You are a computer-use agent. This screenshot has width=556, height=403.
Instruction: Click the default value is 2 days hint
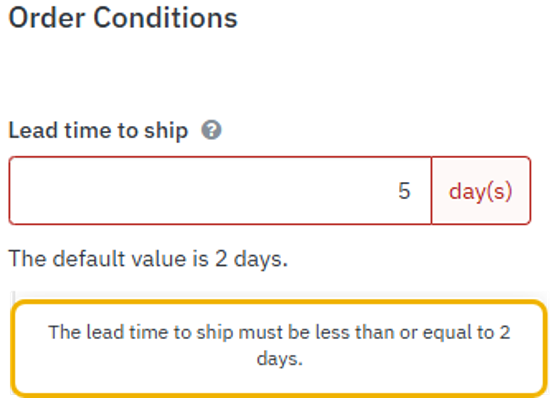(x=148, y=259)
